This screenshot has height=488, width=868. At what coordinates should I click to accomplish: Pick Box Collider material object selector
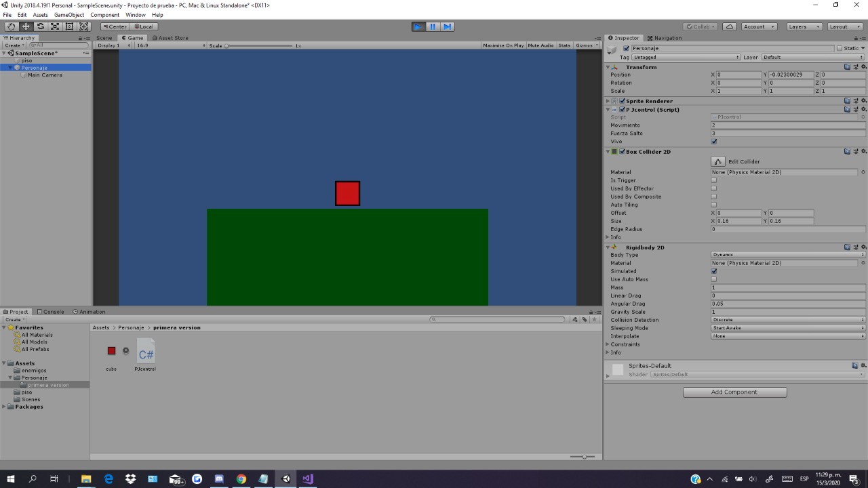863,172
